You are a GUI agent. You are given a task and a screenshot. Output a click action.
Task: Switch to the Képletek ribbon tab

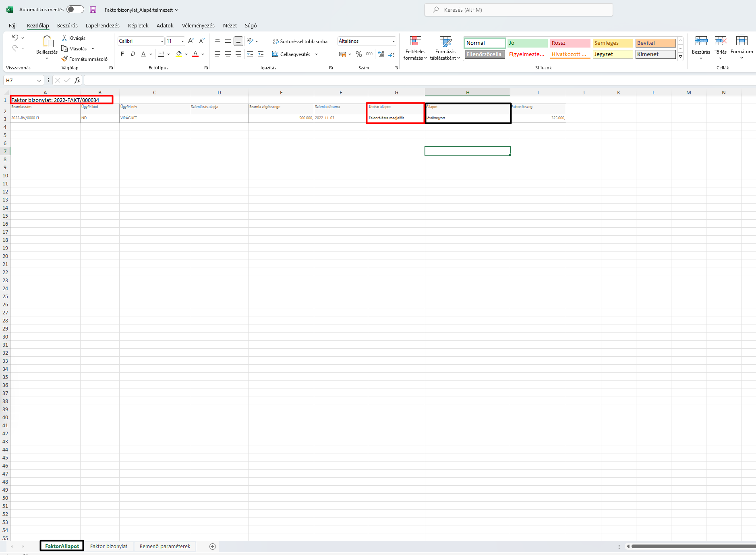point(138,25)
